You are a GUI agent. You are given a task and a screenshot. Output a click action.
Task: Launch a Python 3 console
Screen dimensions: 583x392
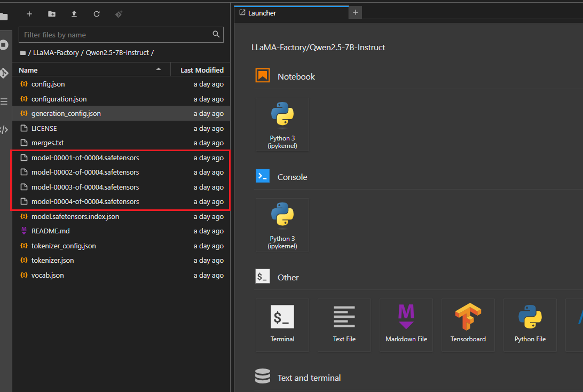pos(282,225)
